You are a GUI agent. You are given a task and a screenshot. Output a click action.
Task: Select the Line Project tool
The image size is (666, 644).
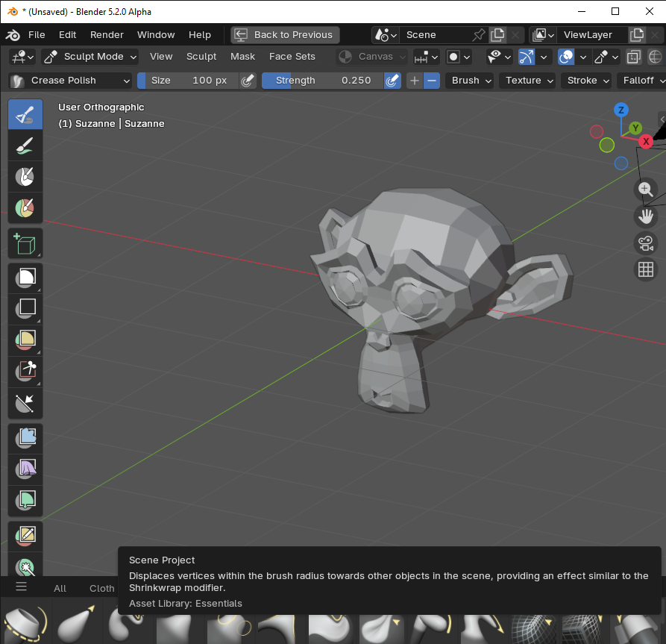tap(25, 403)
